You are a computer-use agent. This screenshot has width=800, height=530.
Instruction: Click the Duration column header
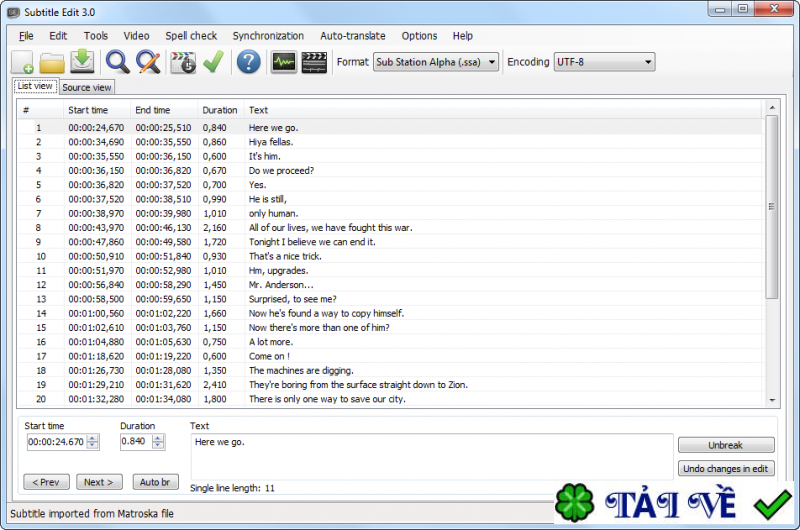click(x=221, y=110)
